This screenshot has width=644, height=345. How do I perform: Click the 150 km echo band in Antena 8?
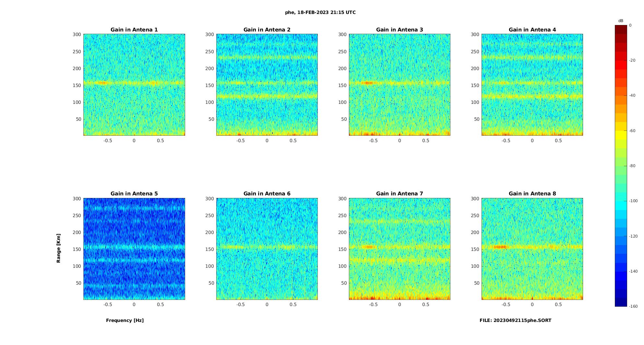[532, 247]
